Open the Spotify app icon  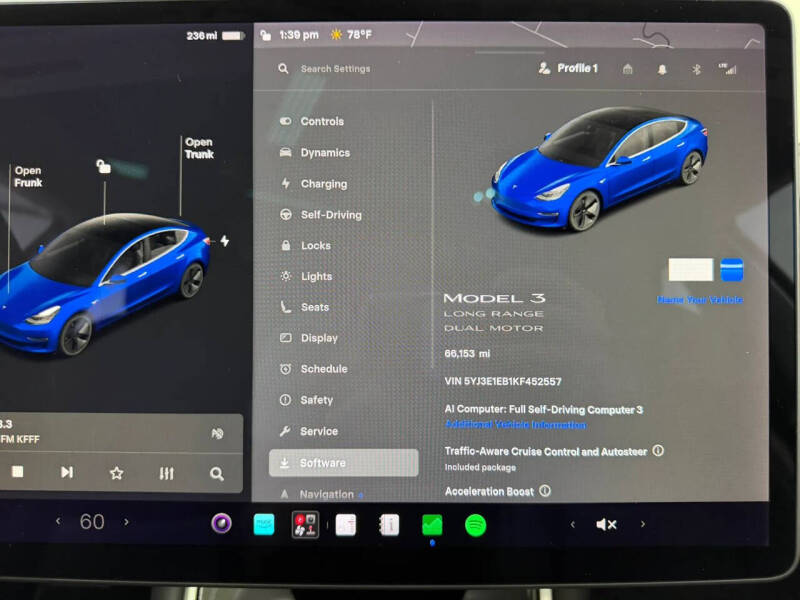[476, 526]
